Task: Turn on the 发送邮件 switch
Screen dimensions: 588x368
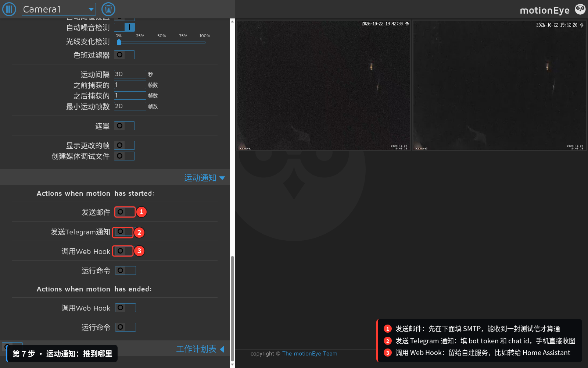Action: coord(125,212)
